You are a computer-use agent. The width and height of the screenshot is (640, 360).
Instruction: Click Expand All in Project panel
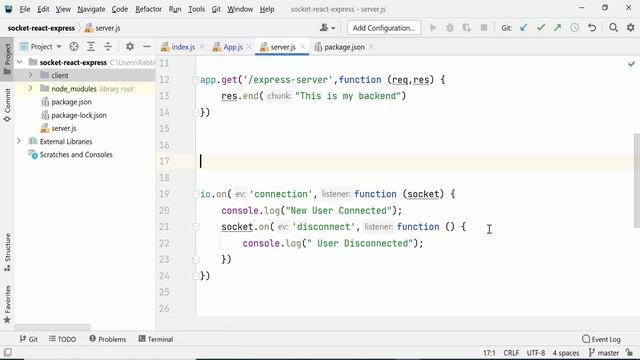[91, 47]
